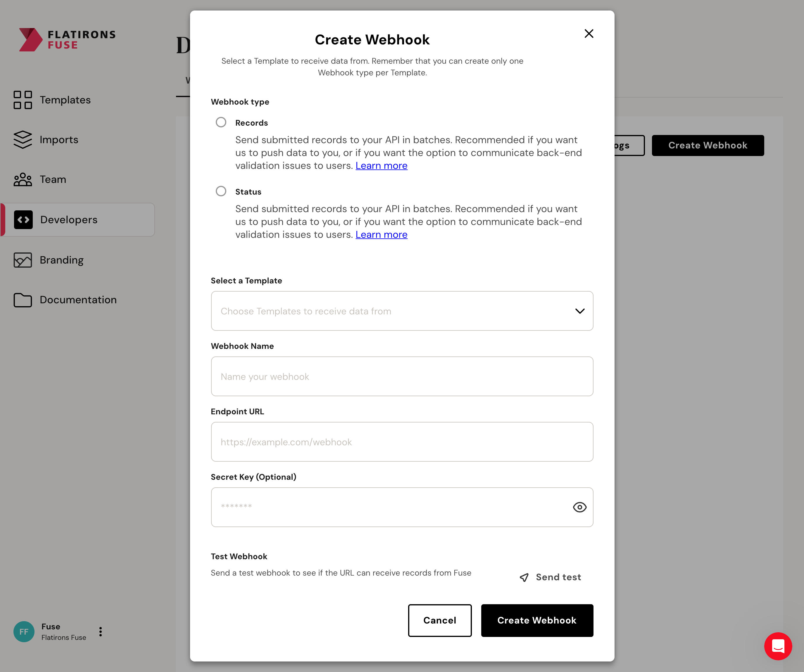Focus the Webhook Name input field

coord(402,376)
